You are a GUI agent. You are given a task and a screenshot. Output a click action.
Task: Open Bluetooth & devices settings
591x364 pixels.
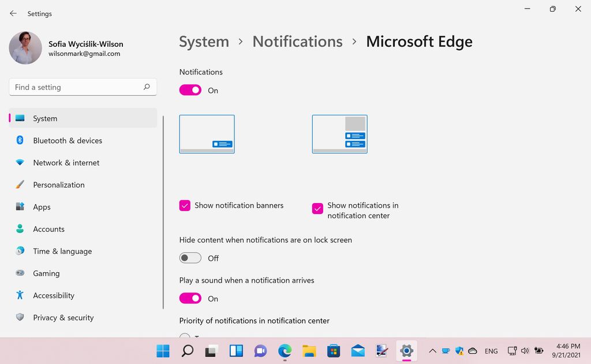click(67, 140)
